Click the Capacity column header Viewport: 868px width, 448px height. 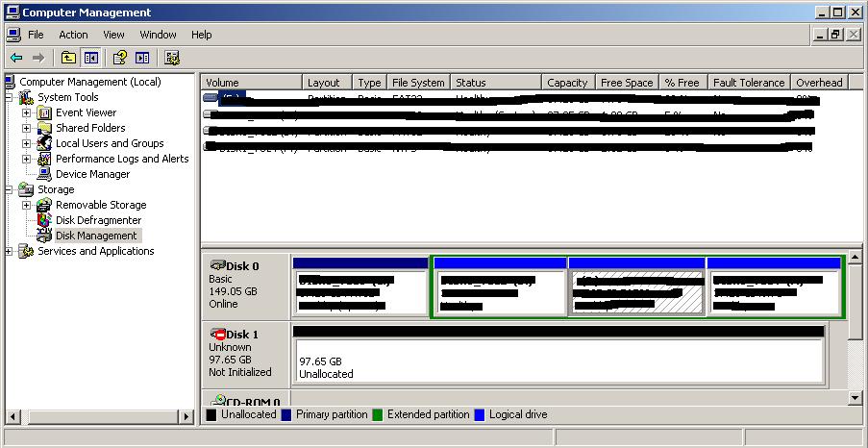(x=567, y=83)
